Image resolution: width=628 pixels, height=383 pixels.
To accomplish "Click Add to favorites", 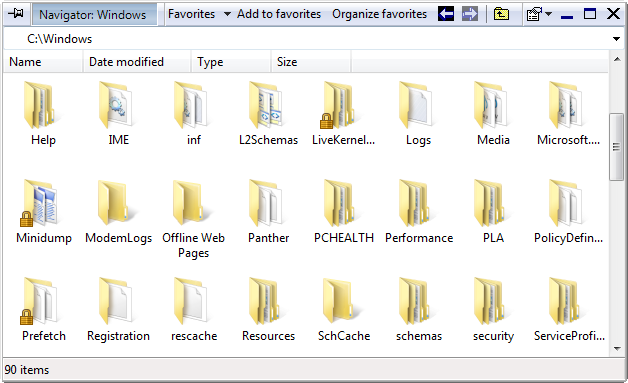I will 279,14.
